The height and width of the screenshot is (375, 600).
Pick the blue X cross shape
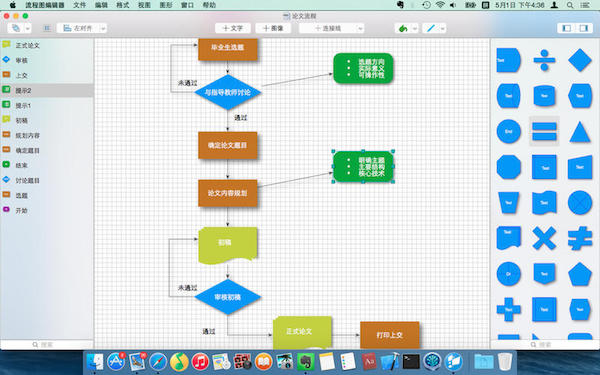544,238
